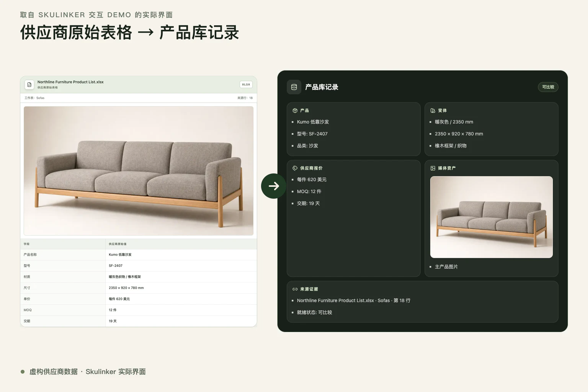Click the green arrow circle between the panels
588x392 pixels.
click(x=274, y=186)
